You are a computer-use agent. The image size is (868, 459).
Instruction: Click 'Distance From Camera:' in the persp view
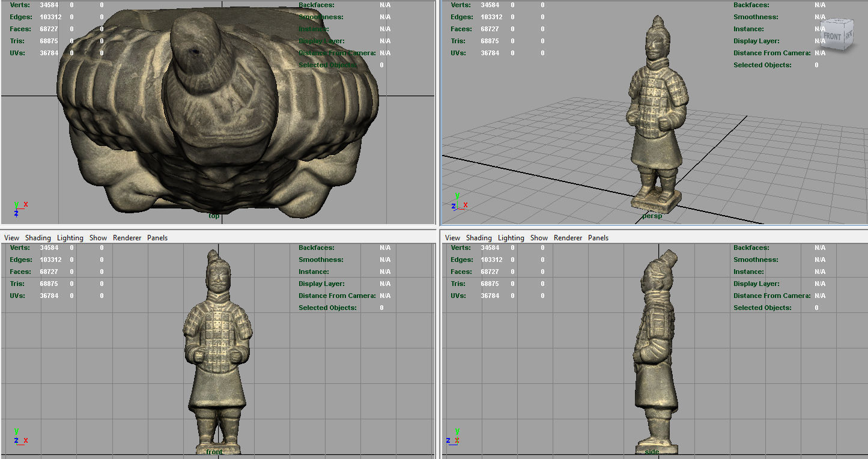tap(772, 53)
